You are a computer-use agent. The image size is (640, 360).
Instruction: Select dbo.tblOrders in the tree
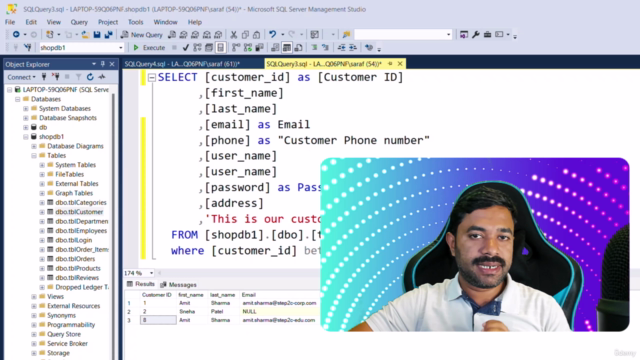(75, 259)
